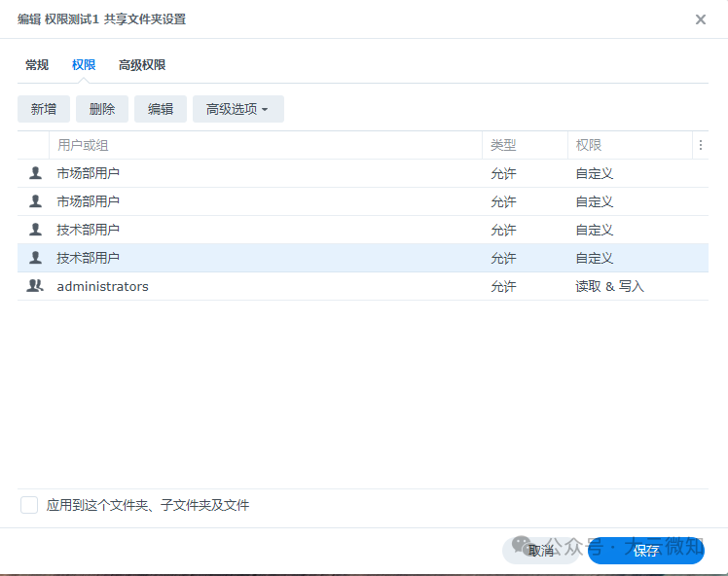Click the highlighted 技术部用户 name
Screen dimensions: 728x576
(x=89, y=258)
